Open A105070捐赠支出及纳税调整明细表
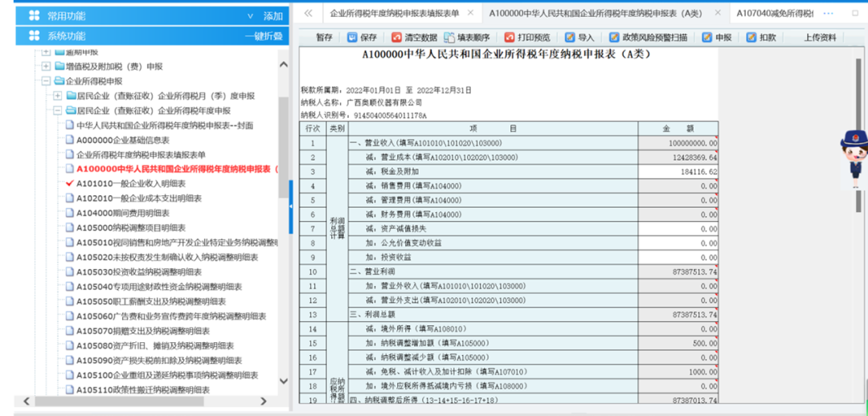The image size is (868, 416). click(x=143, y=331)
